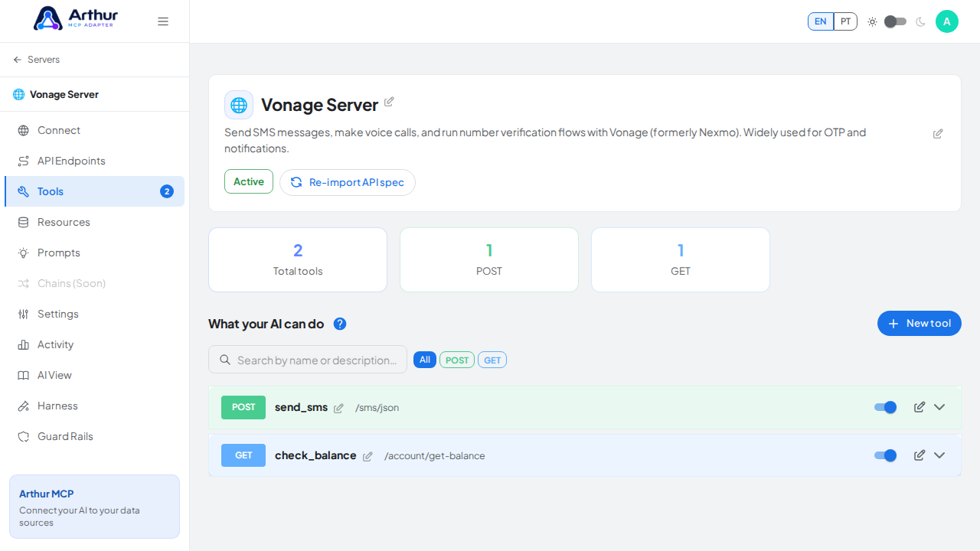The width and height of the screenshot is (980, 551).
Task: Click the send_sms tool name
Action: pyautogui.click(x=302, y=407)
